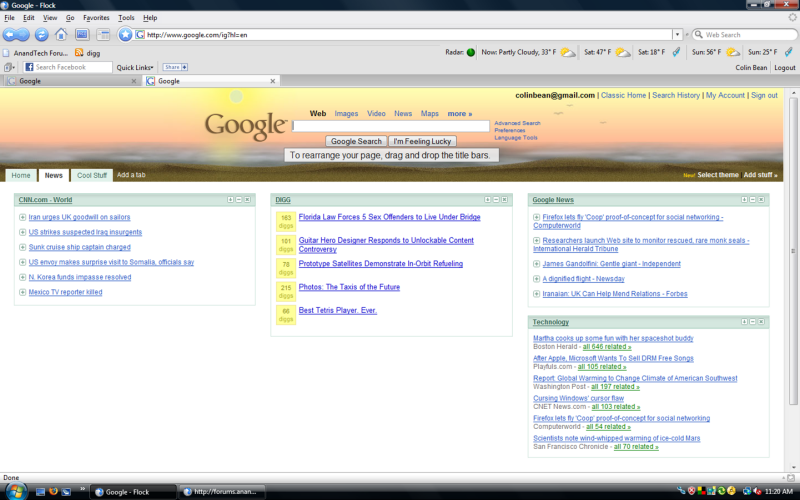Open Google News gadget options arrow
Image resolution: width=800 pixels, height=500 pixels.
[x=744, y=199]
